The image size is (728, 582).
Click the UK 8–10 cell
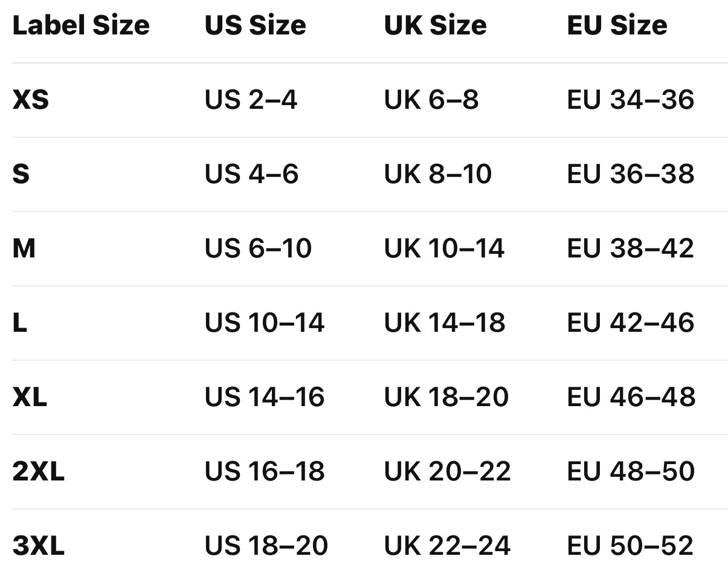437,174
